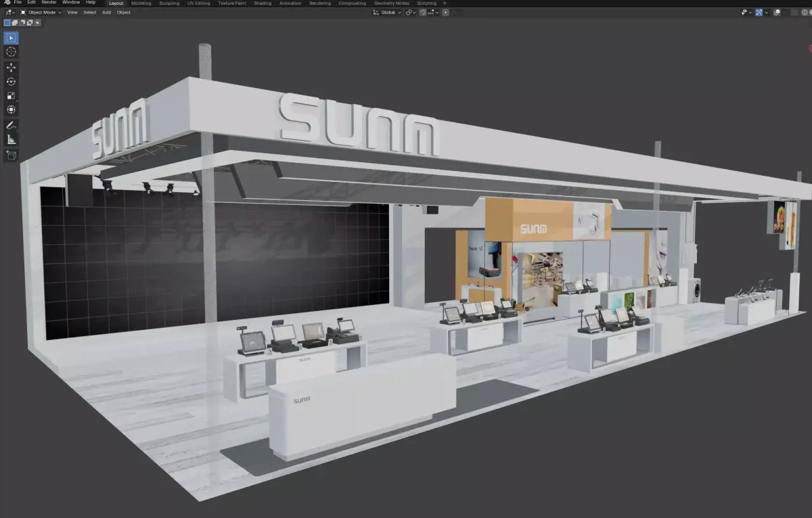Image resolution: width=812 pixels, height=518 pixels.
Task: Open the Edit menu
Action: (31, 3)
